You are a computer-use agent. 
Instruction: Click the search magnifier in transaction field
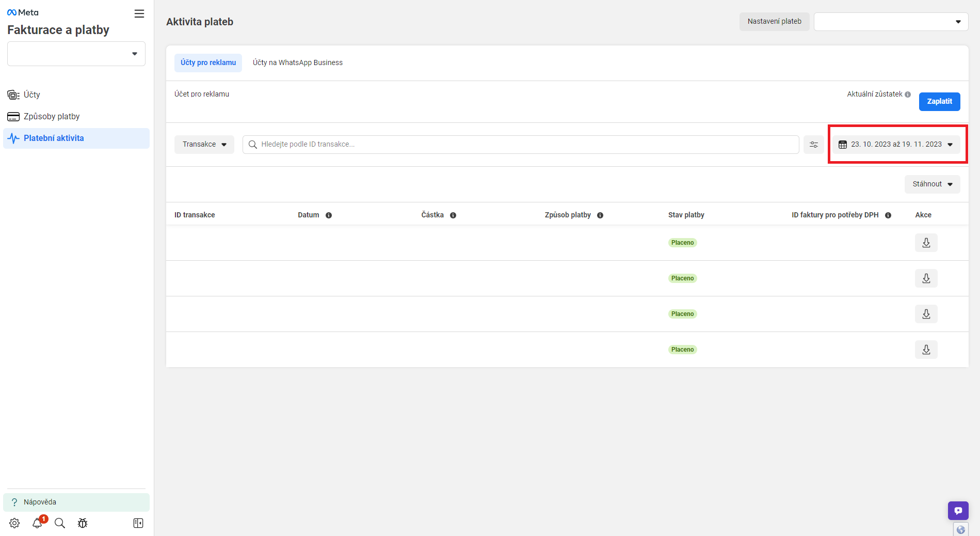coord(253,145)
